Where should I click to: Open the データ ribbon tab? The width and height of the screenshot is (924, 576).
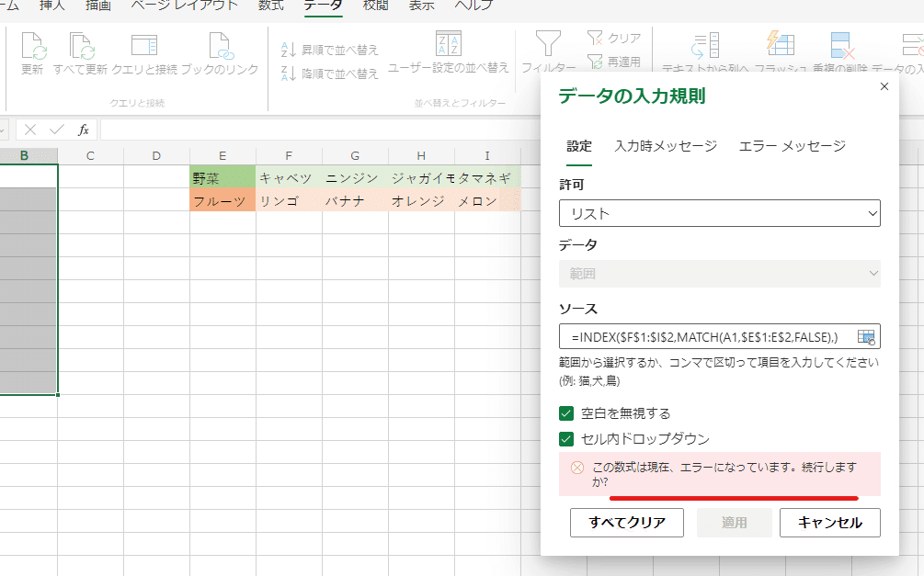tap(323, 6)
